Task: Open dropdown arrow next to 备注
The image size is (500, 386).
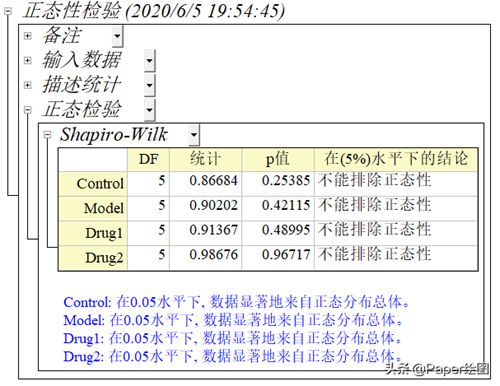Action: [x=117, y=36]
